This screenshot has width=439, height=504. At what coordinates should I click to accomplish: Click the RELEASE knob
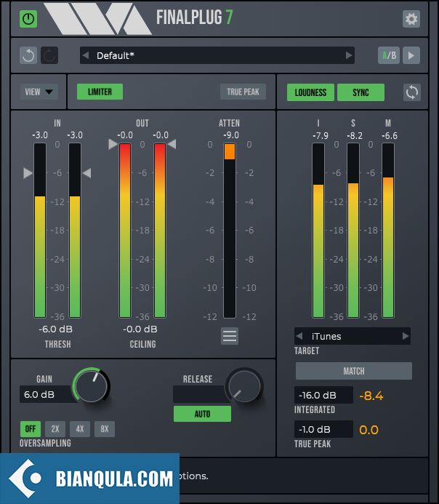pyautogui.click(x=245, y=385)
